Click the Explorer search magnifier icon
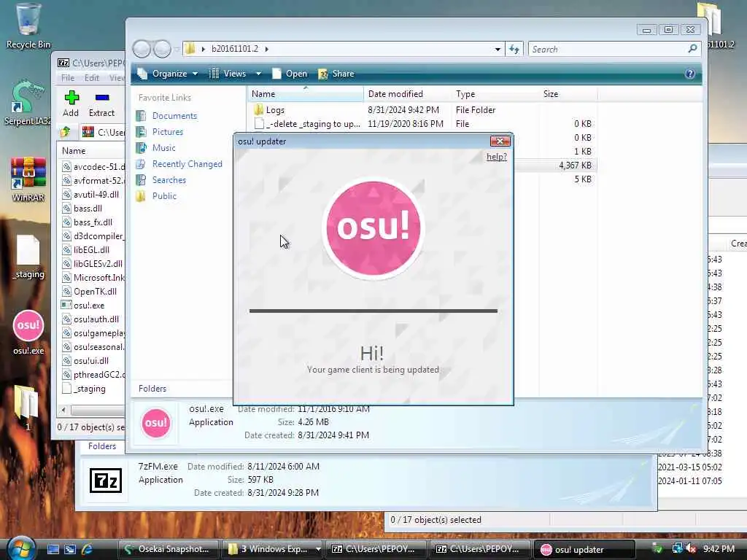This screenshot has height=560, width=747. point(693,49)
